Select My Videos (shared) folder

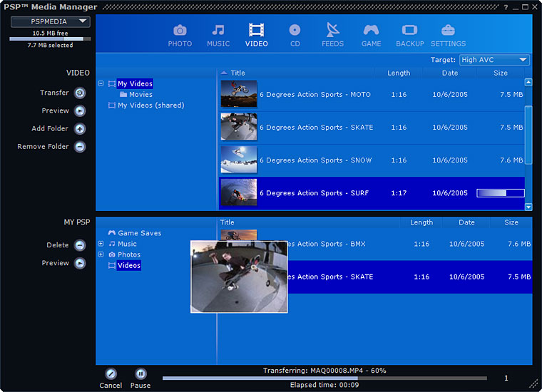pyautogui.click(x=150, y=105)
